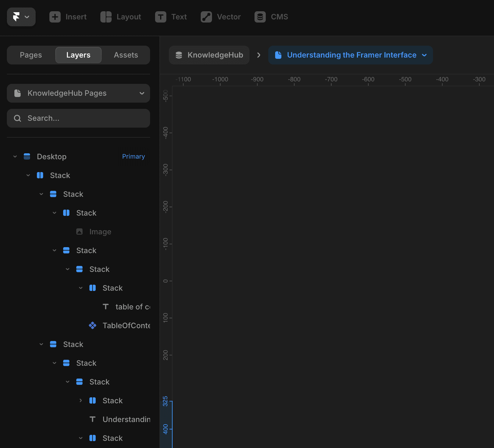The height and width of the screenshot is (448, 494).
Task: Collapse the Stack directly above Image layer
Action: [x=54, y=213]
